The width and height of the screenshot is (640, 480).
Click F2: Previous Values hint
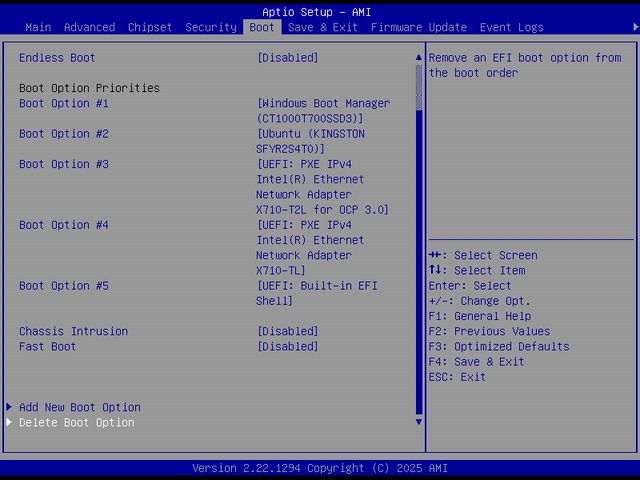(x=489, y=331)
